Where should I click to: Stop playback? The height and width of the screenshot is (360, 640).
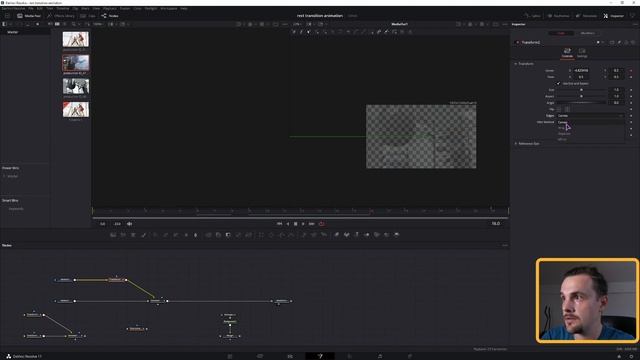pos(296,224)
